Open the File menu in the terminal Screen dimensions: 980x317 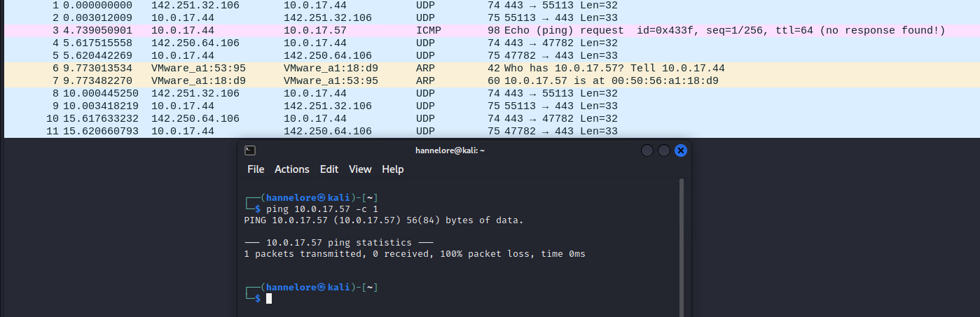[x=256, y=169]
